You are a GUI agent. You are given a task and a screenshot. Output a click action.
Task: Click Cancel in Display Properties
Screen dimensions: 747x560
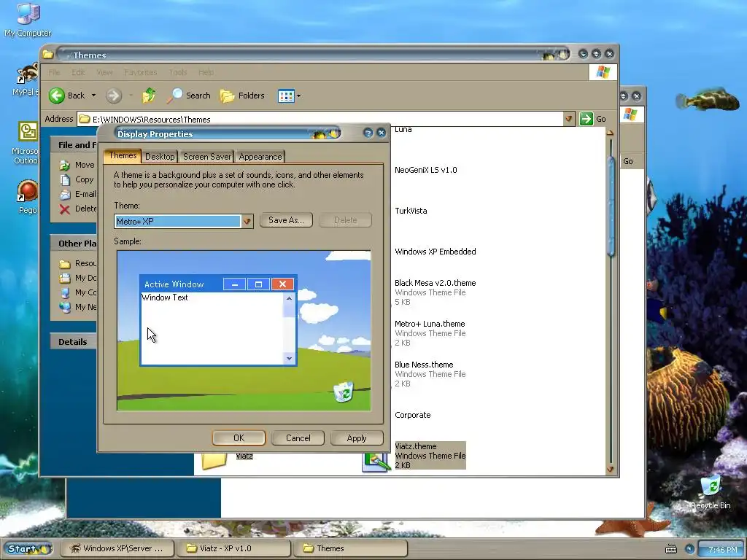pos(298,438)
